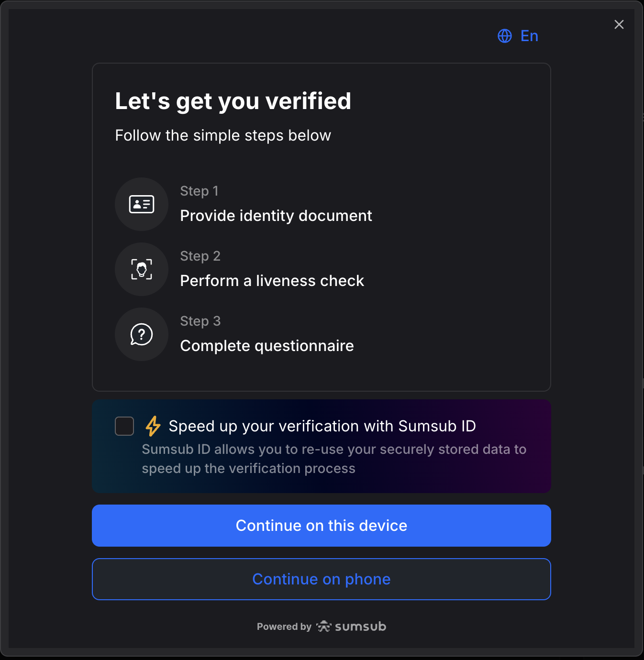Choose Continue on phone
The image size is (644, 660).
coord(322,579)
